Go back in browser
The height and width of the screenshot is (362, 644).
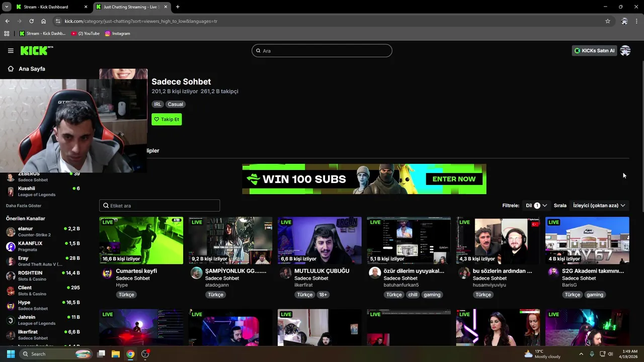click(x=7, y=21)
